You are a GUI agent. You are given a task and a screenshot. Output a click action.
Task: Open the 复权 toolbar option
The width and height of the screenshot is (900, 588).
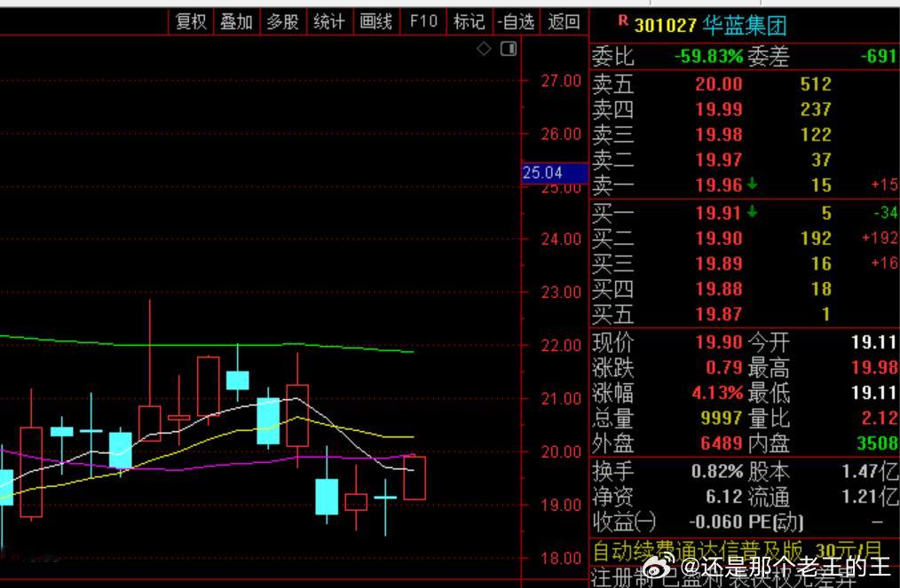click(191, 22)
